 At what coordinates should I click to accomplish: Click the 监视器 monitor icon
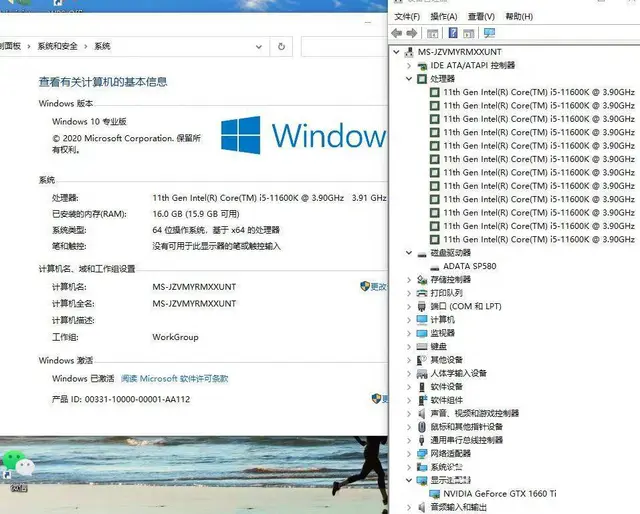click(422, 333)
